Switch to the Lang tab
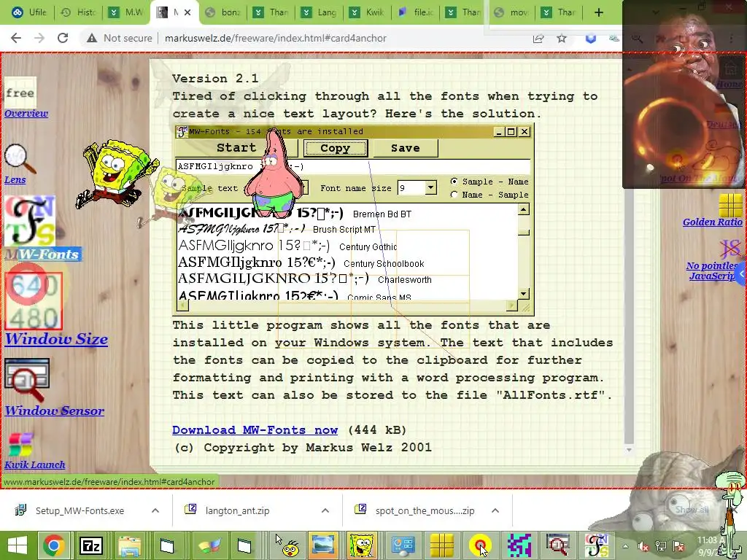 pos(320,12)
